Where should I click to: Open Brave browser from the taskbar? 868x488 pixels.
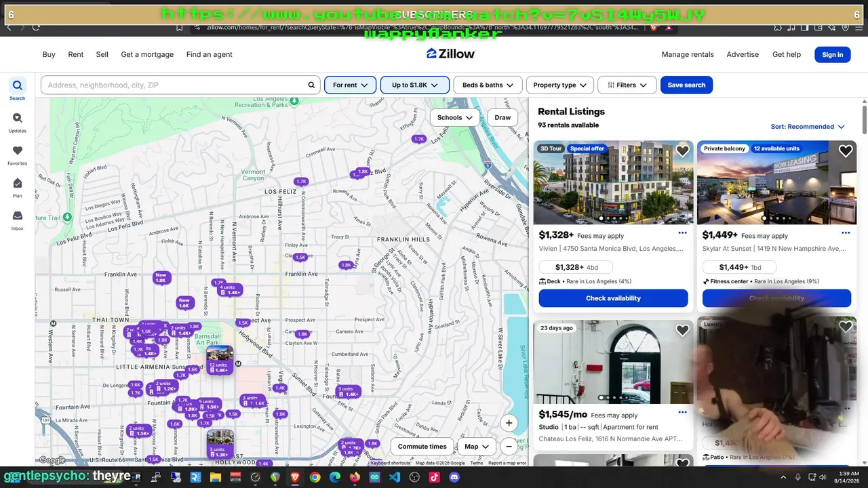coord(295,477)
